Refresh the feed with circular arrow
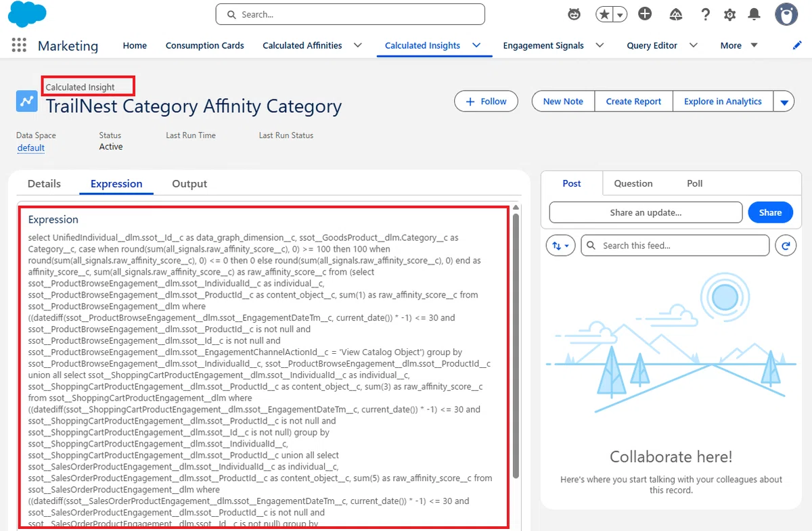This screenshot has width=812, height=531. 786,246
